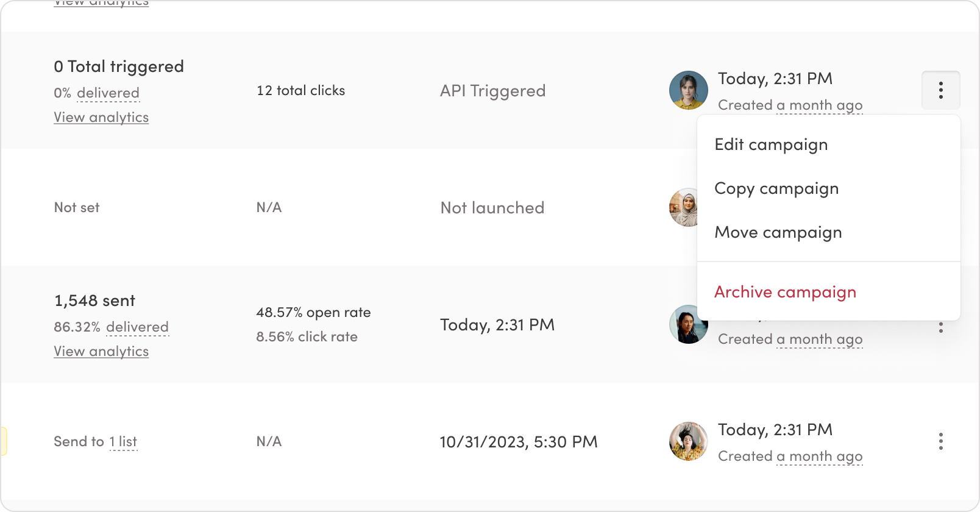Open View analytics under 86.32% delivered
The image size is (980, 512).
[101, 351]
